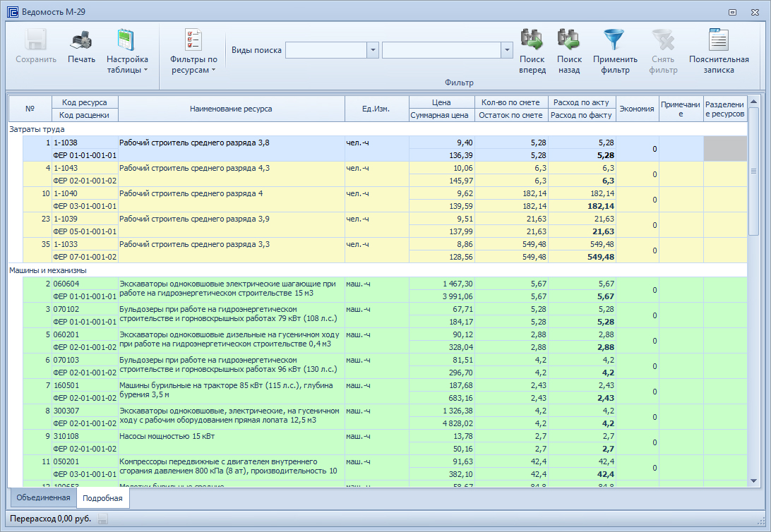The width and height of the screenshot is (771, 532).
Task: Select the Компрессоры передвижные resource name
Action: click(x=228, y=466)
